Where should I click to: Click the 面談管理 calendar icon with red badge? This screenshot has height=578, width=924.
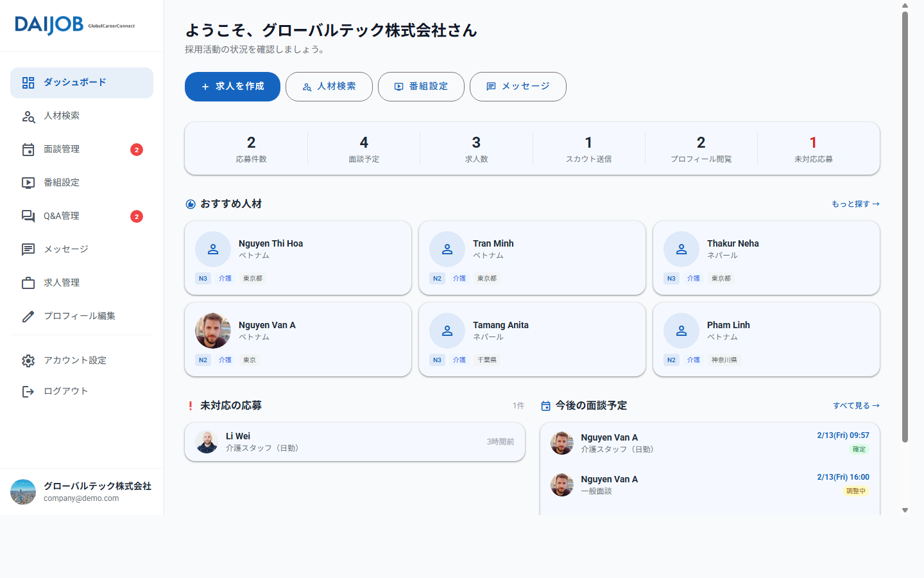(x=28, y=149)
